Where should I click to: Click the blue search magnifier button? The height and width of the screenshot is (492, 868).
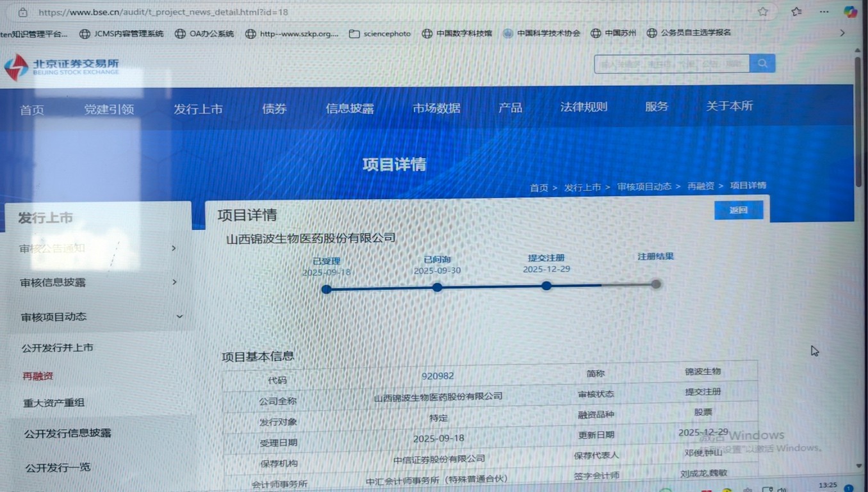pyautogui.click(x=762, y=63)
